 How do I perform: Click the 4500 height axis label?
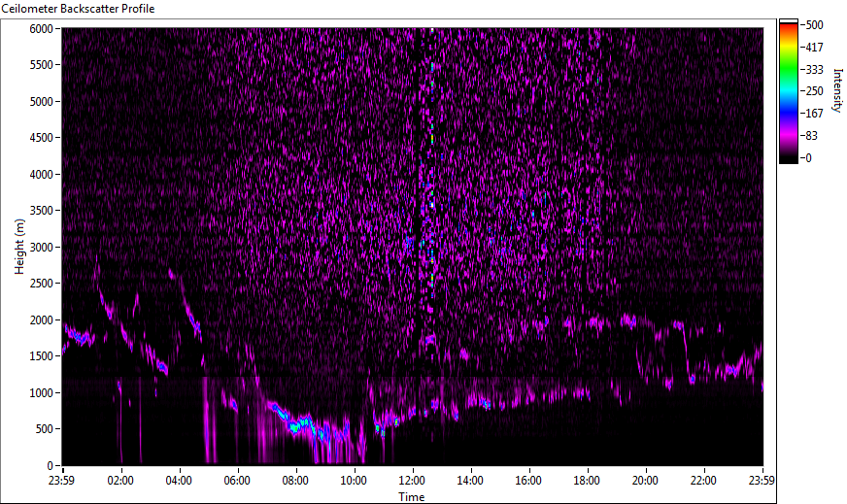(x=42, y=138)
